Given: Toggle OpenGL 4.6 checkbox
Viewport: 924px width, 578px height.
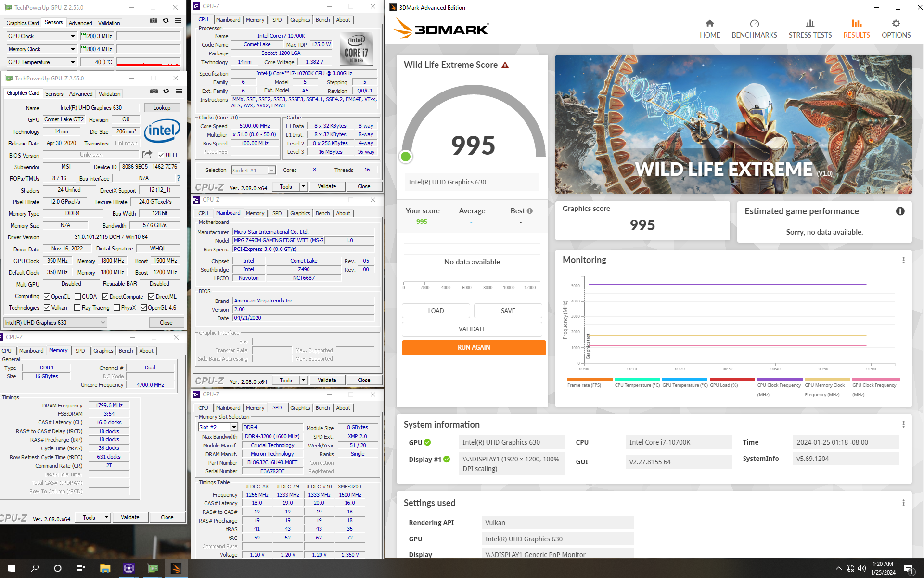Looking at the screenshot, I should click(143, 308).
